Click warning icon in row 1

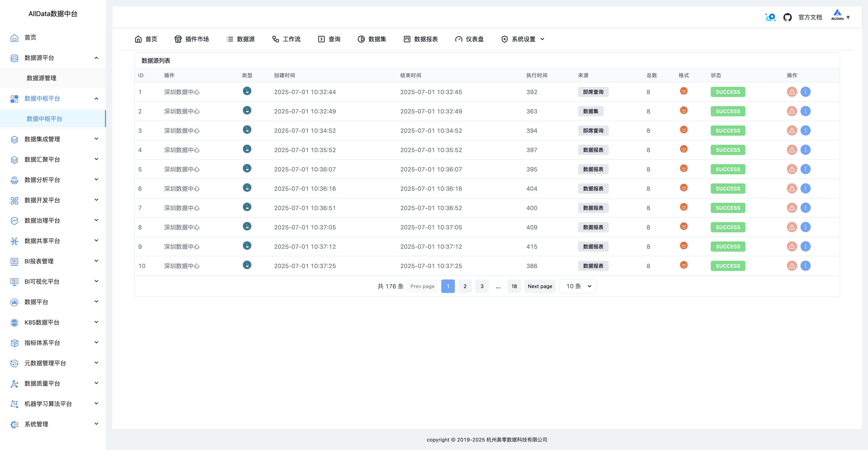(792, 92)
